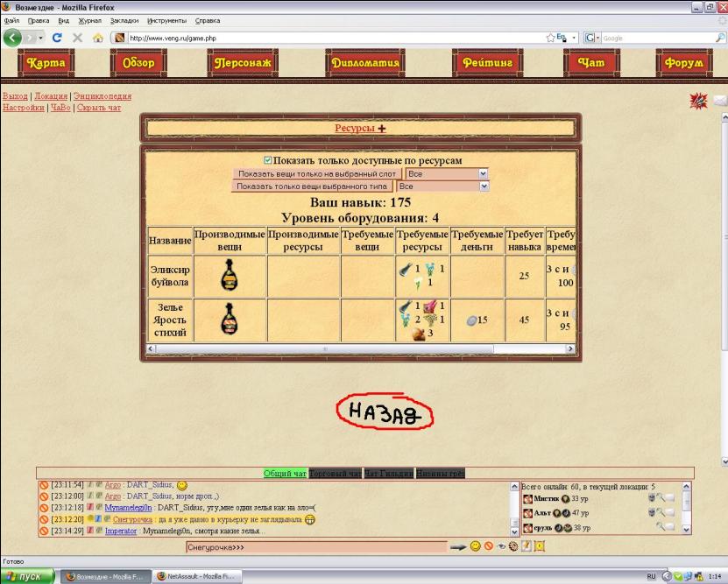Open the Пуск start menu
The width and height of the screenshot is (728, 584).
(27, 577)
